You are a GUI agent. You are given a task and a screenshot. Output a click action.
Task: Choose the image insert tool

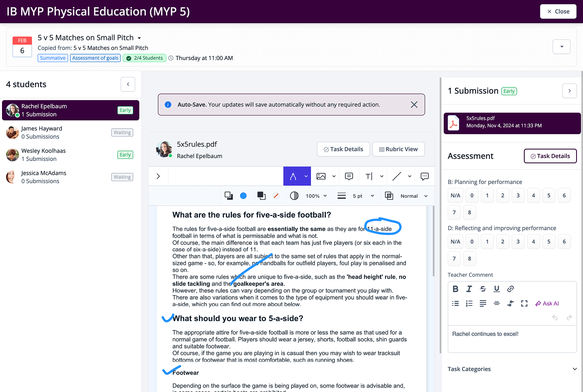(x=321, y=176)
